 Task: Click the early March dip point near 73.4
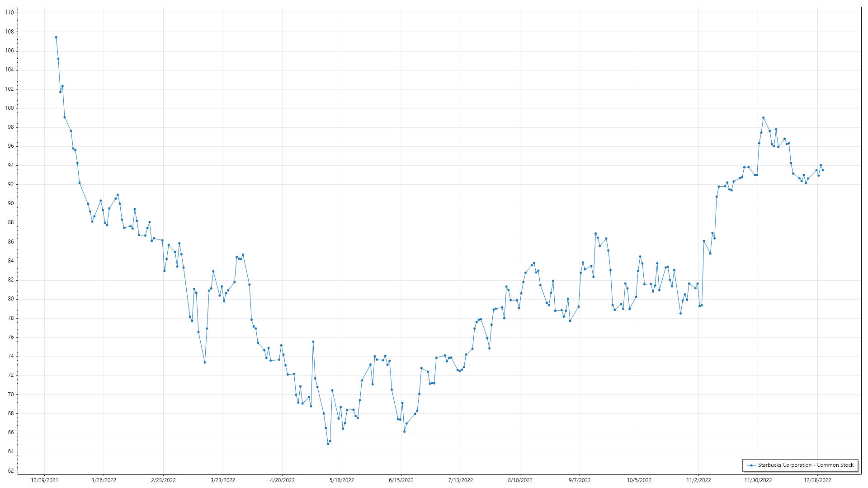click(x=205, y=362)
